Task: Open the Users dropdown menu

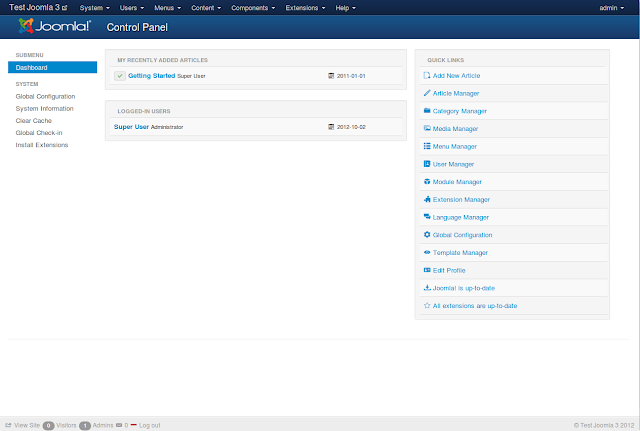Action: (132, 8)
